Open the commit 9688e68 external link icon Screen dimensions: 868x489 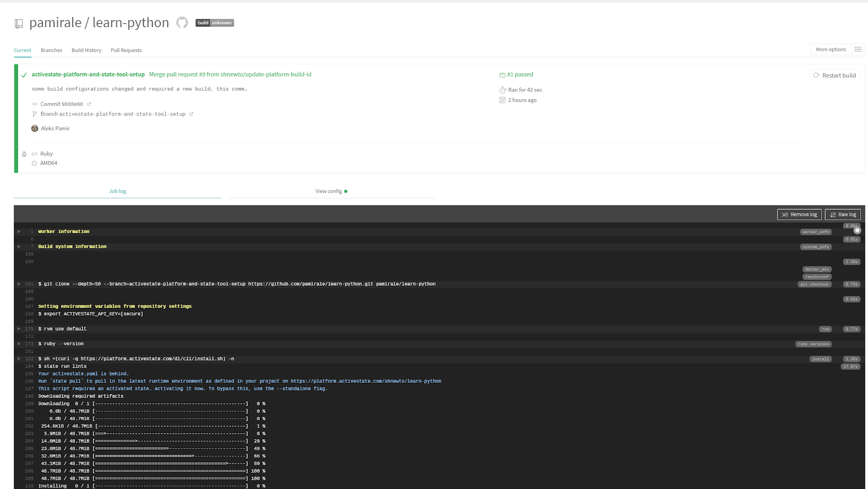pos(88,104)
